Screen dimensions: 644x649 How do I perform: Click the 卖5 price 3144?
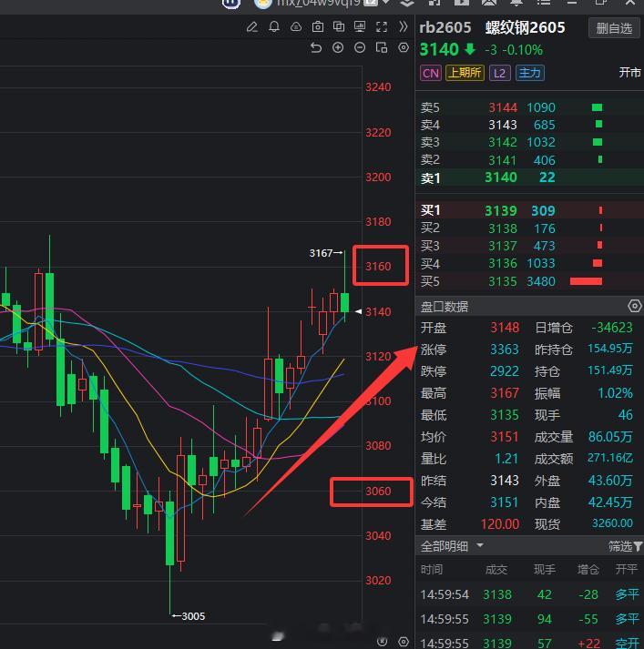pos(503,107)
